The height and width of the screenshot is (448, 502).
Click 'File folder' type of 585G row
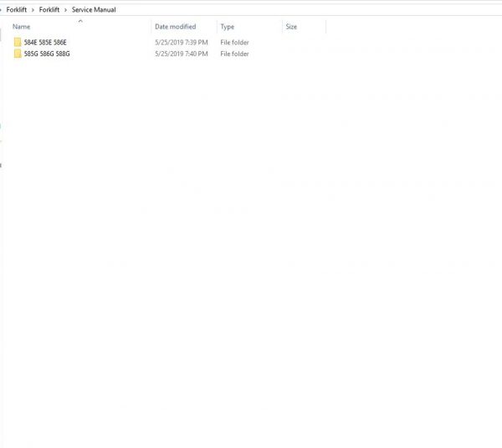point(234,53)
